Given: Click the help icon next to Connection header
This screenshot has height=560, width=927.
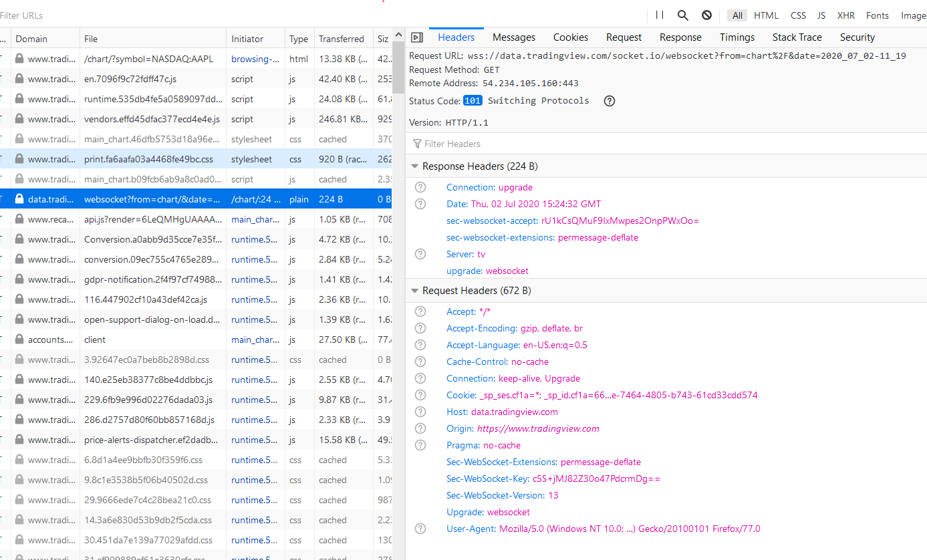Looking at the screenshot, I should coord(420,187).
